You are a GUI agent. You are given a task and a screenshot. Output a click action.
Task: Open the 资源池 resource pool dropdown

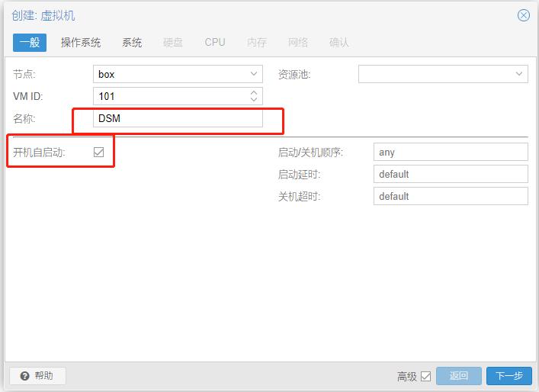[519, 74]
